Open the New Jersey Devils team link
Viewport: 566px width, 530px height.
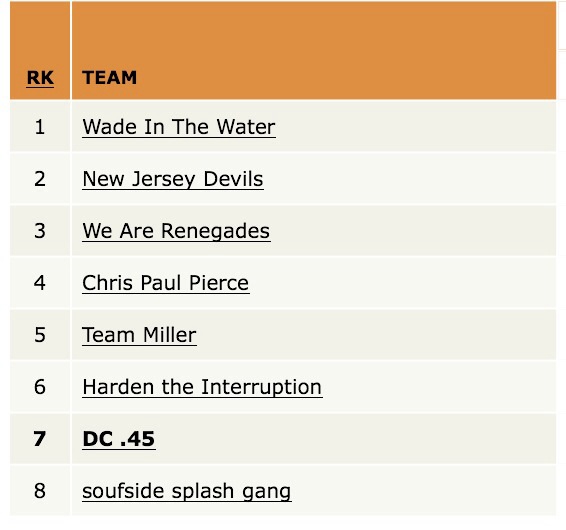(x=173, y=179)
